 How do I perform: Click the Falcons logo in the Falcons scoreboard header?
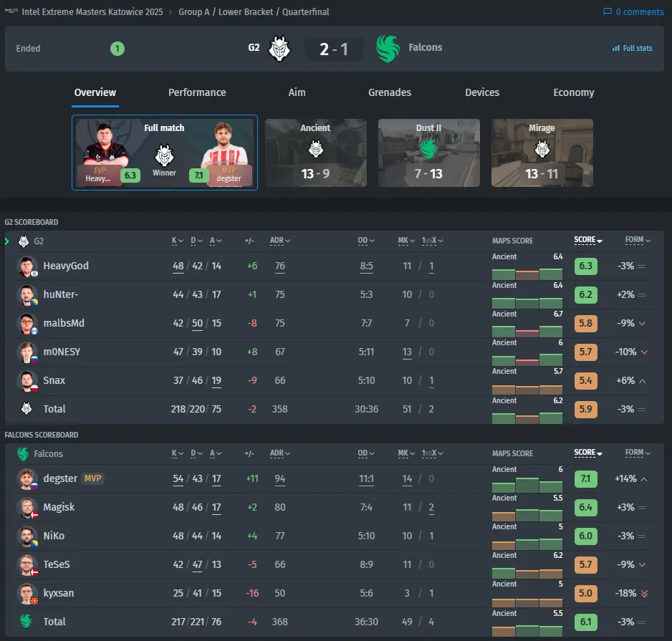pos(23,454)
